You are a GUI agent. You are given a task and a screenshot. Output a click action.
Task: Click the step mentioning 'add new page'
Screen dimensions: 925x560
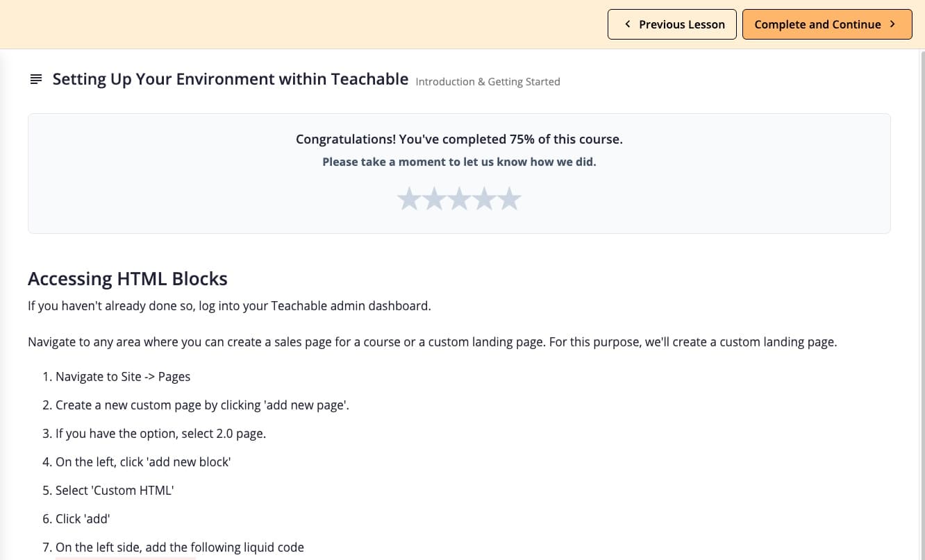pos(202,405)
